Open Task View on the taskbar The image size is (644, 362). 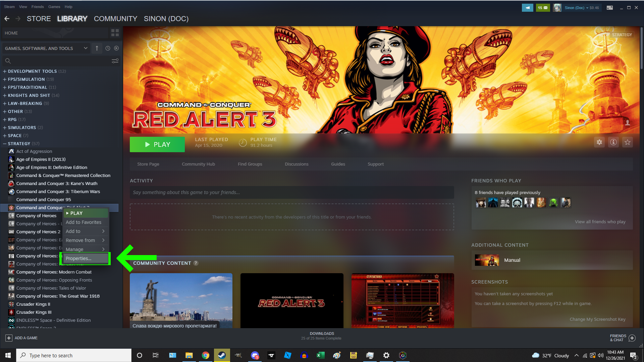click(156, 355)
